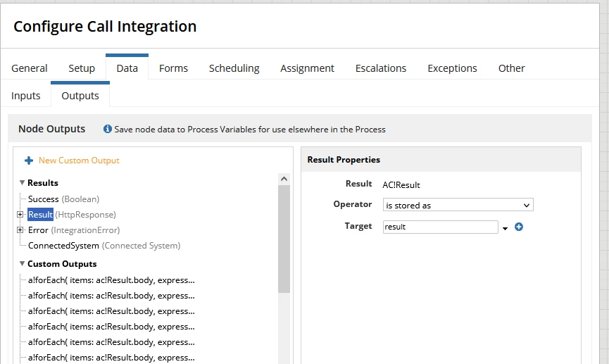Select the fifth a!forEach custom output

111,342
